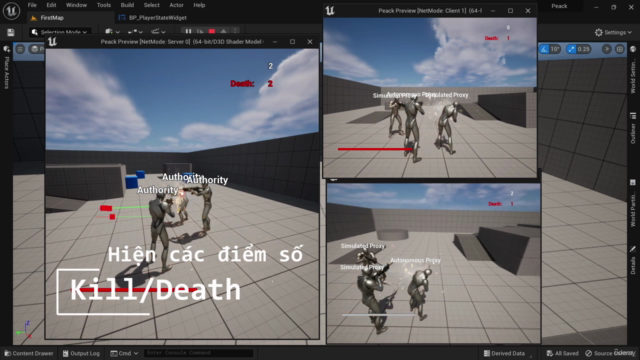
Task: Close the Server 0 preview window
Action: click(310, 42)
